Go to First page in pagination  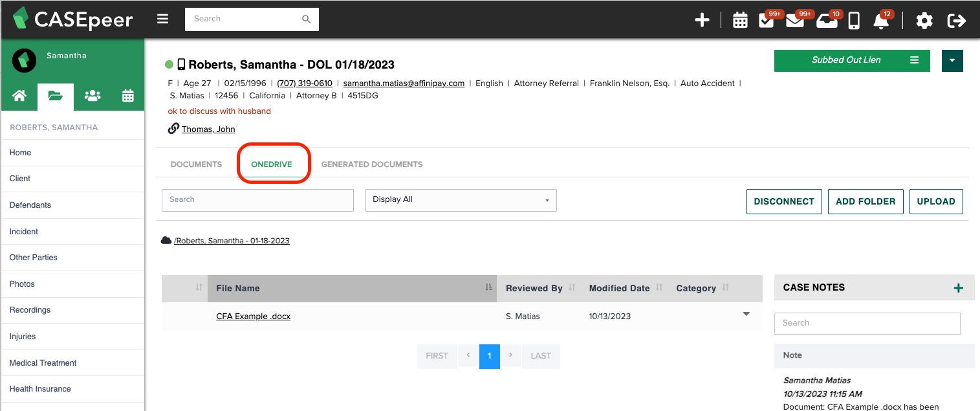pos(437,356)
